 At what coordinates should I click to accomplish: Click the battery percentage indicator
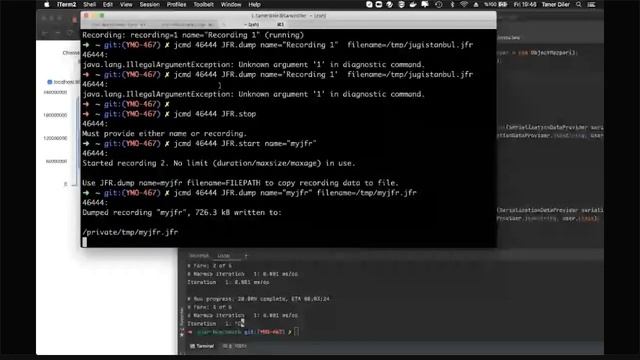coord(495,4)
